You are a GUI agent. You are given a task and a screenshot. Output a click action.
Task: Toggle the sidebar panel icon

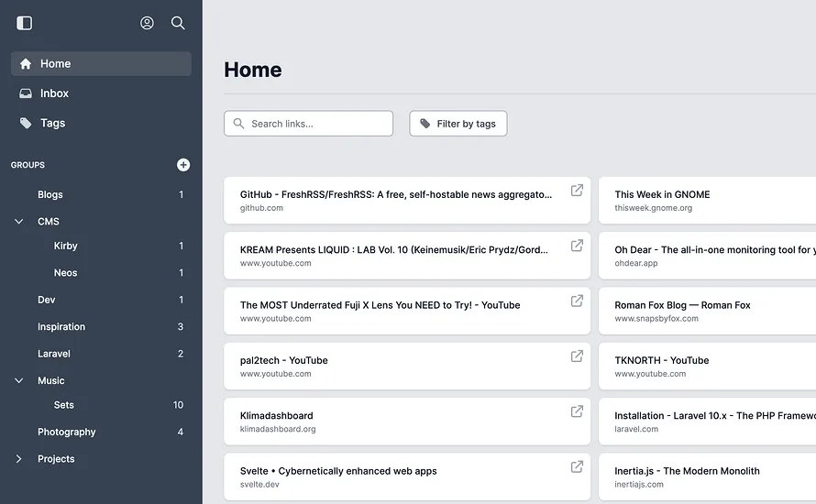coord(25,23)
